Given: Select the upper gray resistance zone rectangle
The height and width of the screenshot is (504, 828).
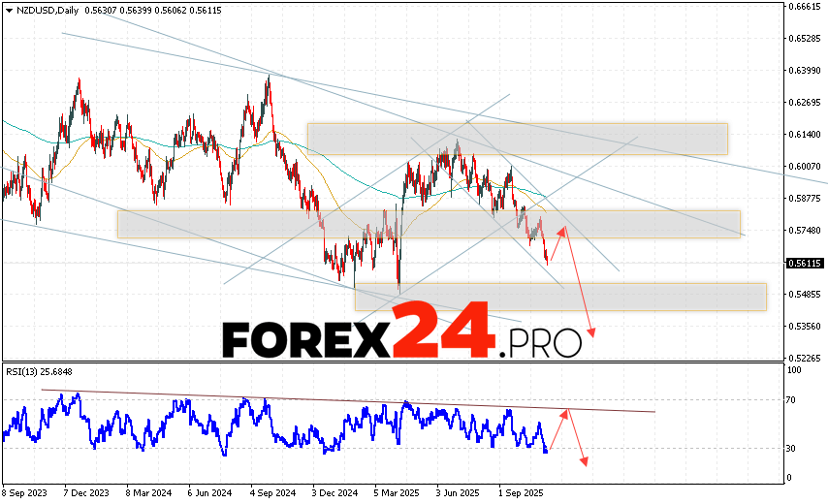Looking at the screenshot, I should point(517,139).
